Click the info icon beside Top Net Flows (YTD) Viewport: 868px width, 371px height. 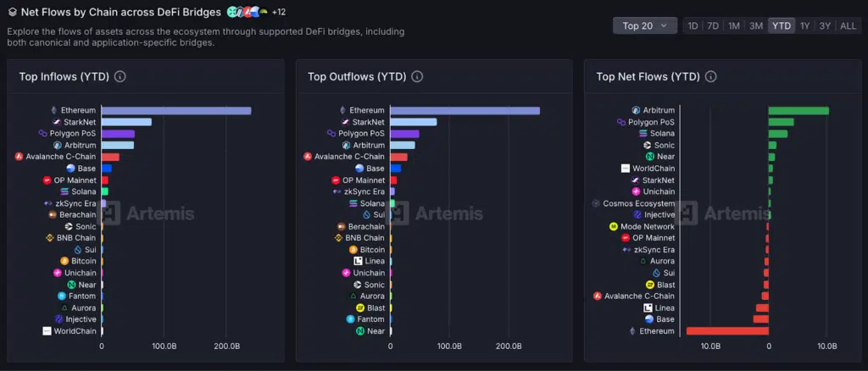pyautogui.click(x=709, y=77)
